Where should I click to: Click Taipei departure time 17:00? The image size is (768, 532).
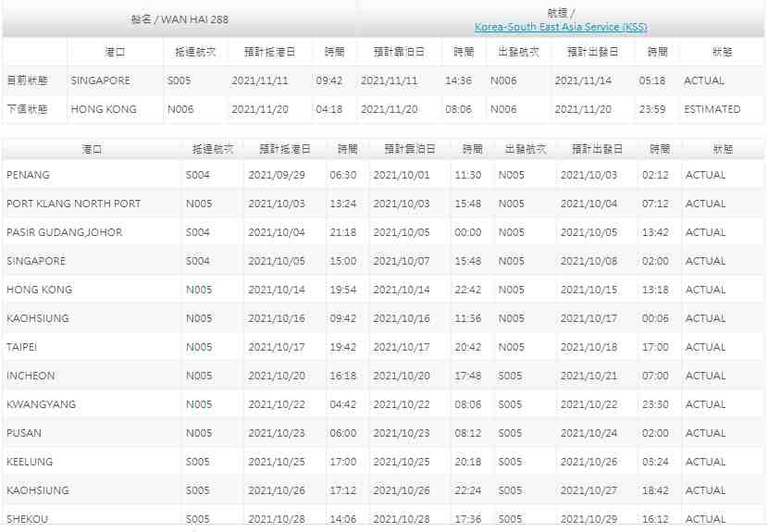(x=655, y=347)
